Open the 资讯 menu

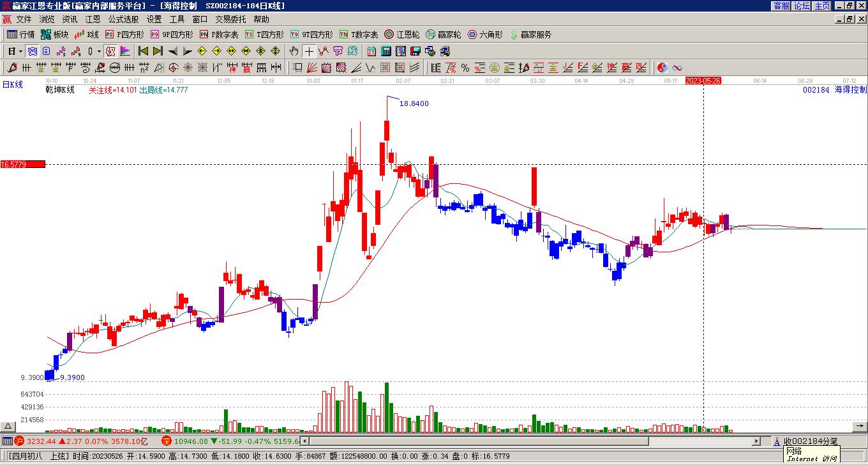[70, 20]
